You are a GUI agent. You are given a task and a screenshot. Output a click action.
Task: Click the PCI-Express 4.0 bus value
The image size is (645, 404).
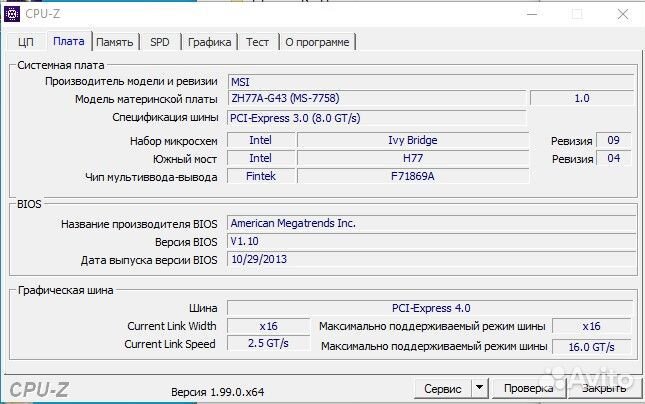click(x=430, y=308)
